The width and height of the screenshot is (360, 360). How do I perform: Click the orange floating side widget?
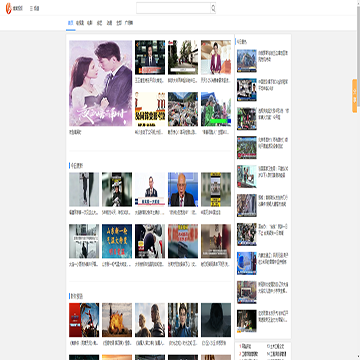355,96
